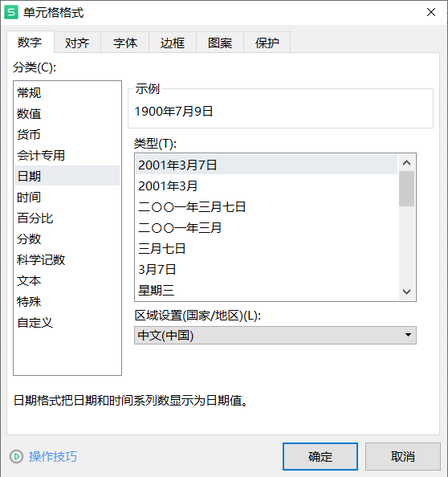Open the 操作技巧 link

pos(53,456)
